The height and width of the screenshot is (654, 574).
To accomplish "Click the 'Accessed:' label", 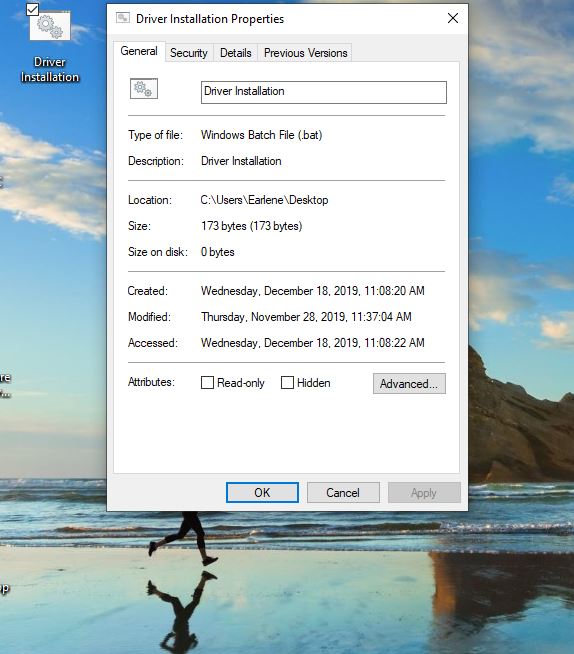I will (x=153, y=343).
